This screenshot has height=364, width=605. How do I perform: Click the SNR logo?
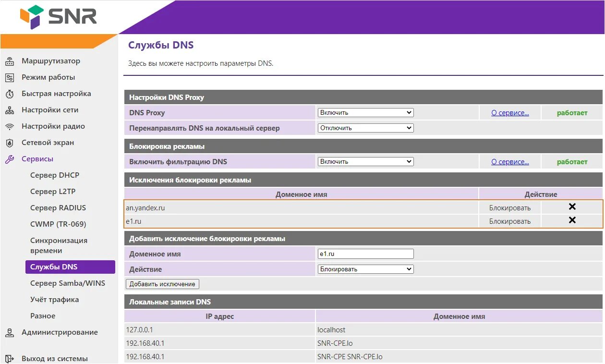[58, 17]
